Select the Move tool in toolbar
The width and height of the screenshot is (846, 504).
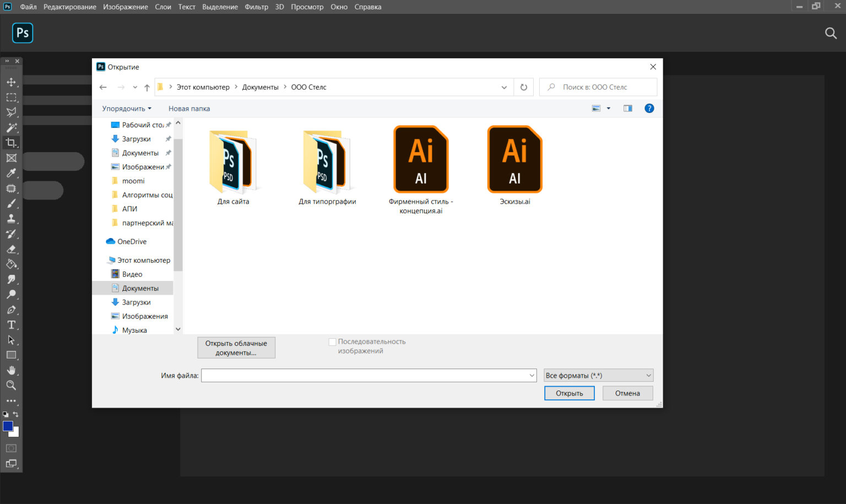pos(11,82)
